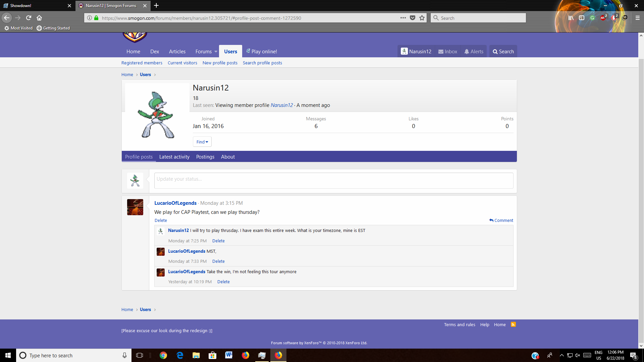Open the Find dropdown on profile

pyautogui.click(x=202, y=142)
